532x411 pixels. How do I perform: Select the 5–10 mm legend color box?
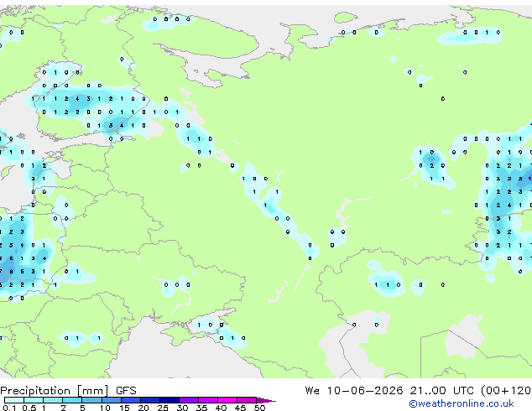tap(91, 400)
